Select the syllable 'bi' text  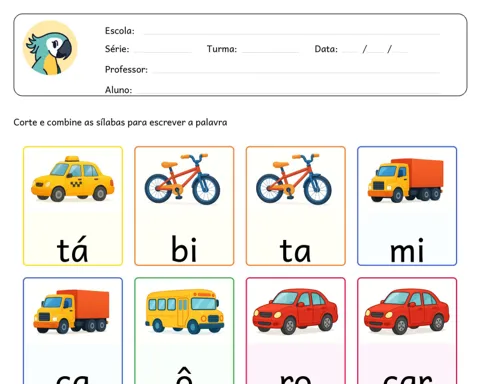184,249
